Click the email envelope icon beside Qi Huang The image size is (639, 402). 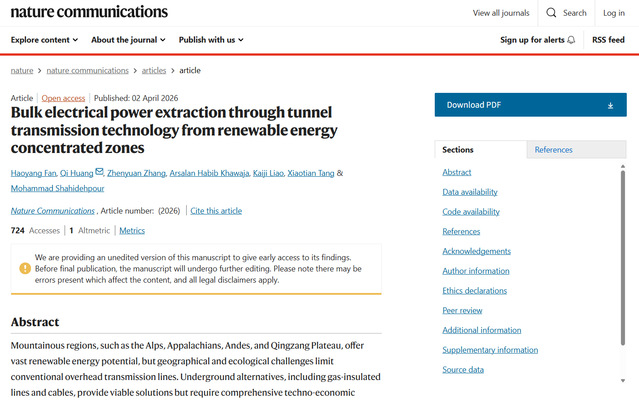point(99,172)
